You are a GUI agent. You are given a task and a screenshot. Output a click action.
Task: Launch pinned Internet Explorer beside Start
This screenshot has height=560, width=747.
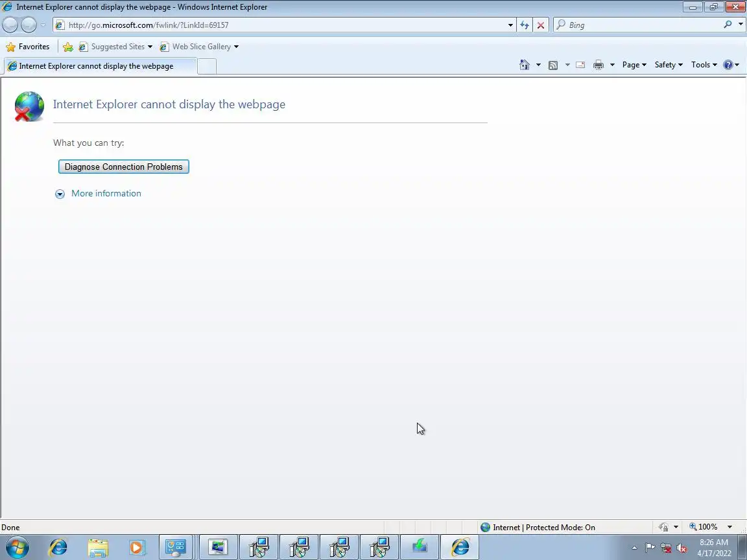(x=58, y=547)
